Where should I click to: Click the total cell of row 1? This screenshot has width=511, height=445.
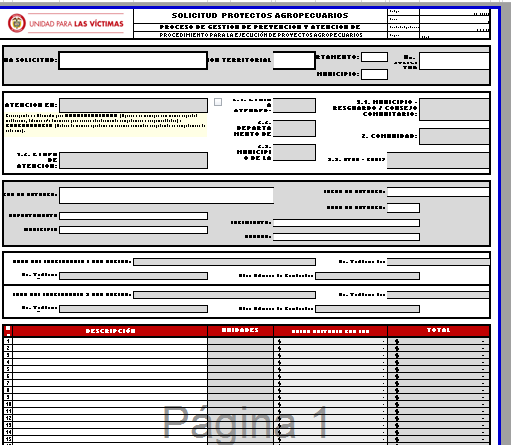438,341
